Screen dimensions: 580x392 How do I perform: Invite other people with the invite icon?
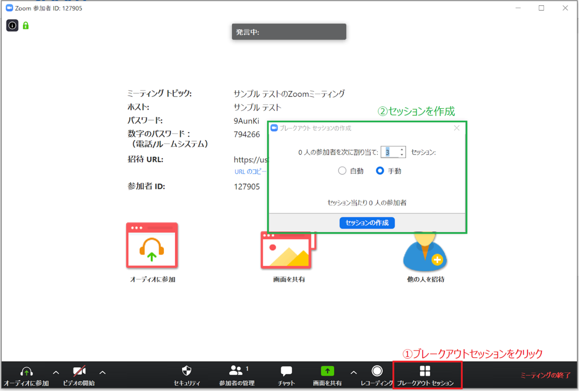click(424, 256)
